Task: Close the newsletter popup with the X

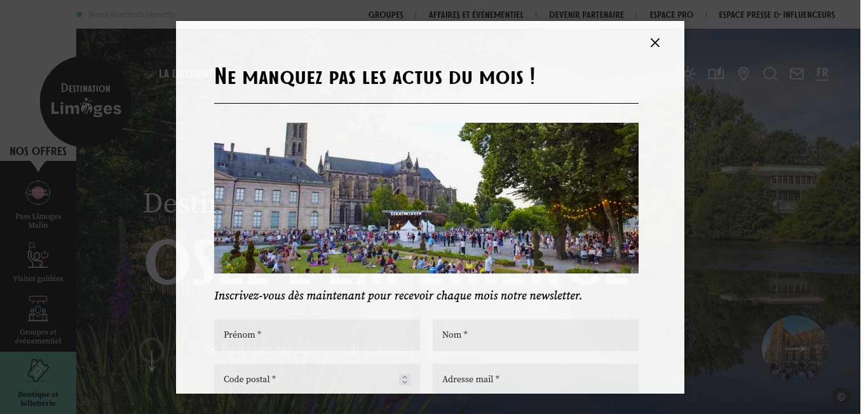Action: 655,43
